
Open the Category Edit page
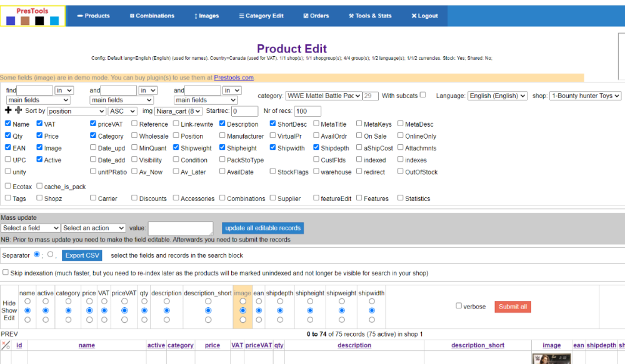pos(260,16)
